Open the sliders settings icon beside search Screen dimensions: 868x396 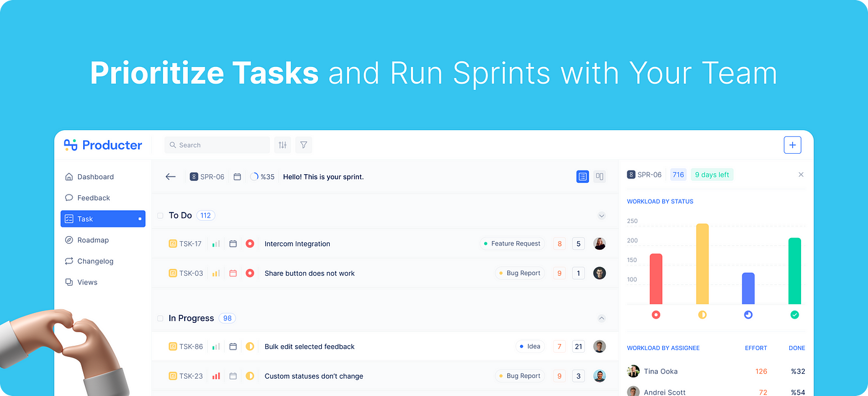282,145
